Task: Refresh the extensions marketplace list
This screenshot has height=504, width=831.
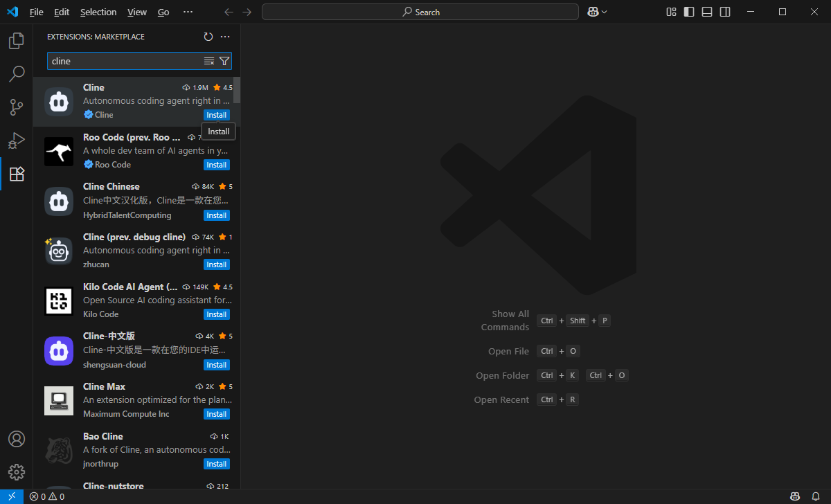Action: point(208,37)
